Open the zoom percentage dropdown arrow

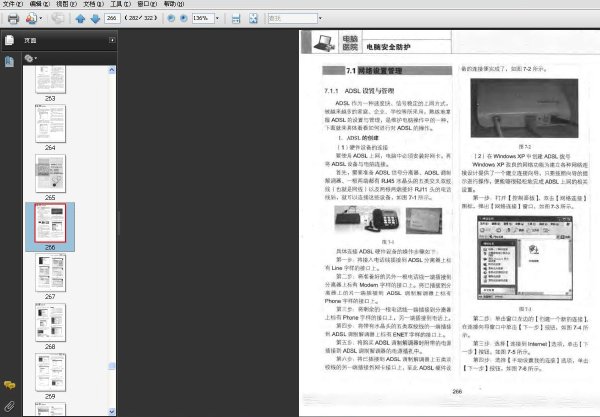[217, 18]
